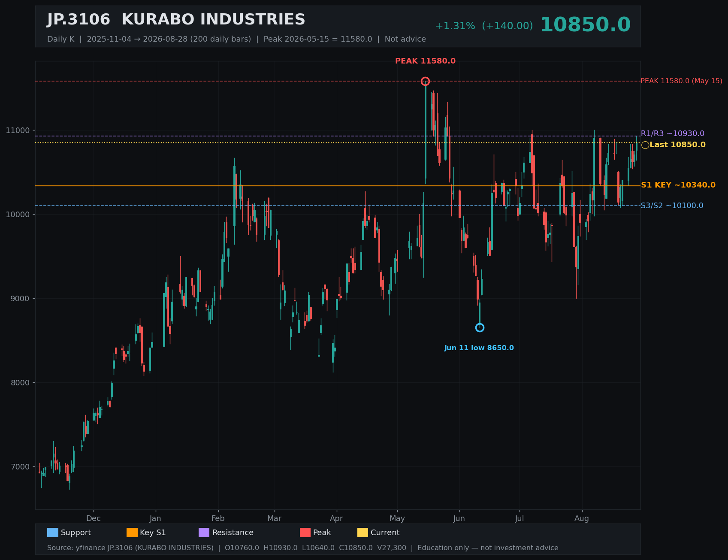Click the yellow circle beside 'Last 10850.0'
This screenshot has height=560, width=728.
[645, 145]
